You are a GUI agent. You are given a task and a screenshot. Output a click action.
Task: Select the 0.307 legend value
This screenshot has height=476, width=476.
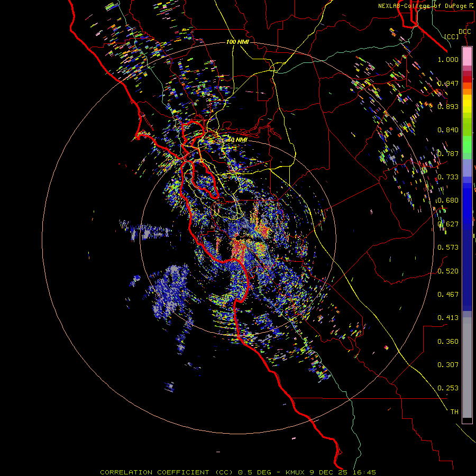click(448, 365)
